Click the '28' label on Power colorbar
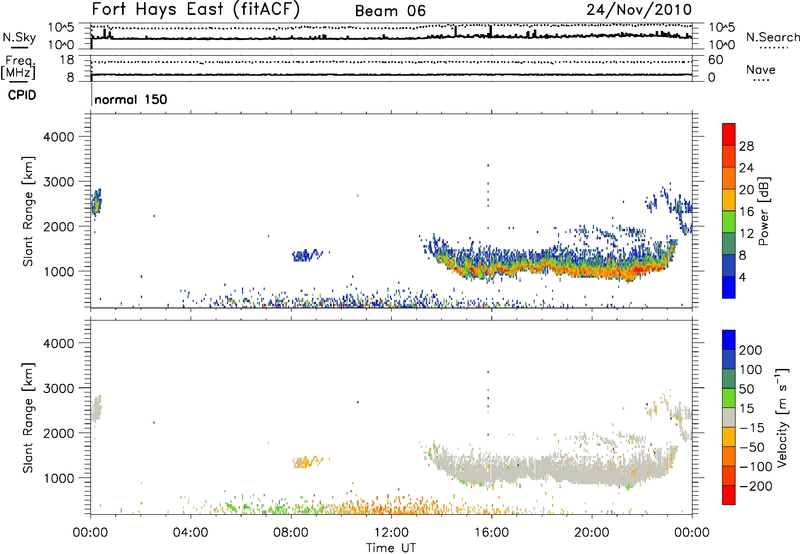This screenshot has height=554, width=800. pos(746,146)
